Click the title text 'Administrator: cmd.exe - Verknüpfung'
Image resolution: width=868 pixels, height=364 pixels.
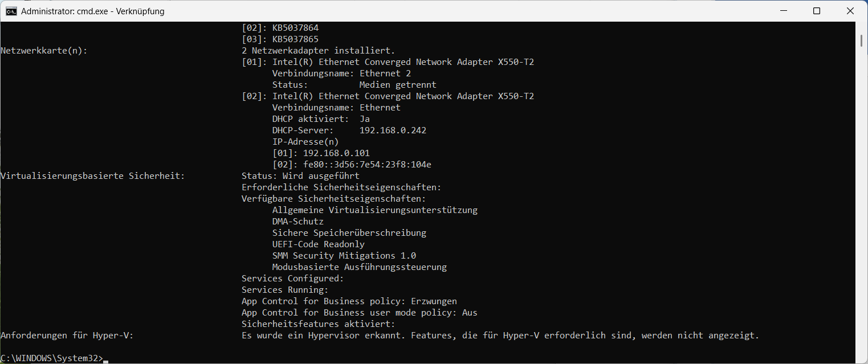(93, 11)
